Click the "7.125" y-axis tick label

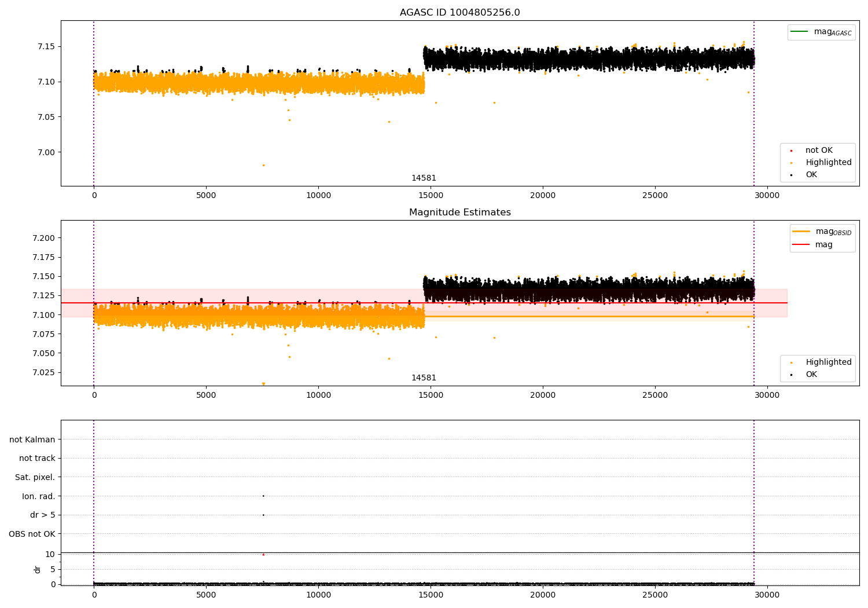click(44, 296)
